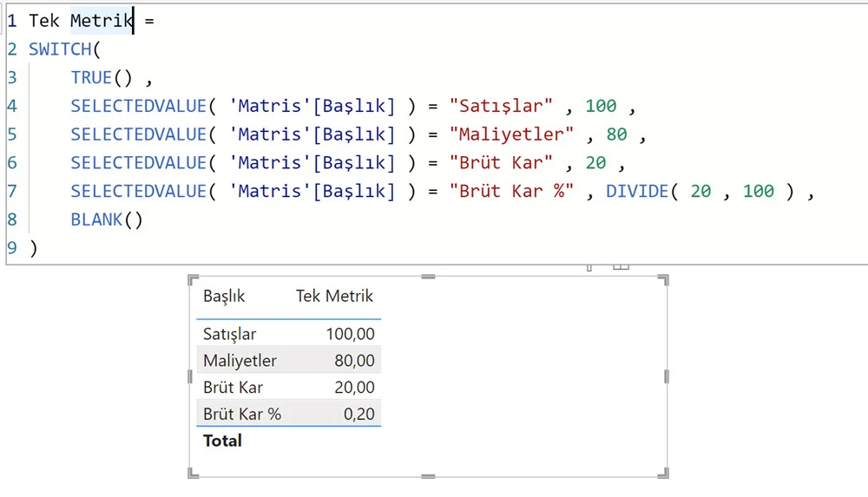The image size is (868, 497).
Task: Grab the visual's top-right corner handle
Action: [x=664, y=279]
